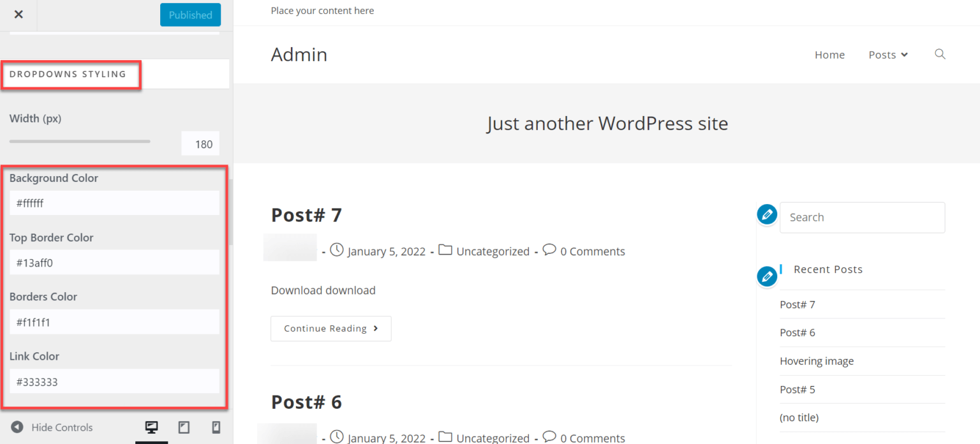This screenshot has width=980, height=444.
Task: Open the Post# 6 link under Recent Posts
Action: point(797,332)
